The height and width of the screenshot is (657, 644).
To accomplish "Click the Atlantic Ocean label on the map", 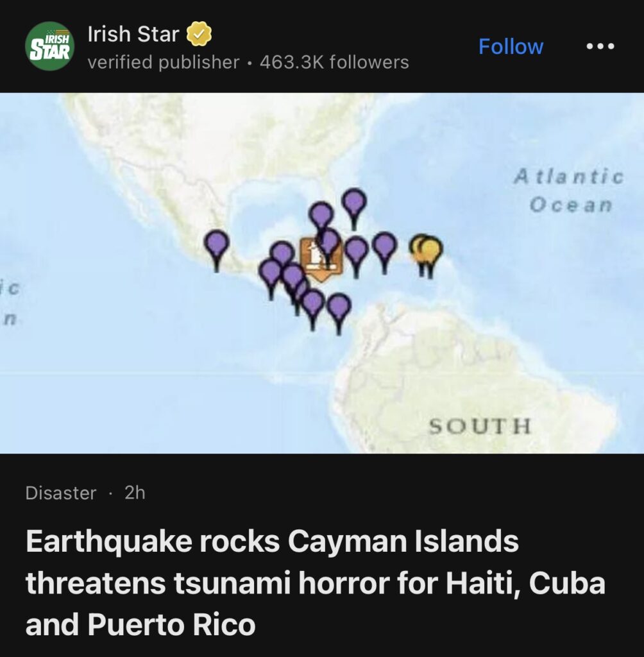I will click(569, 191).
